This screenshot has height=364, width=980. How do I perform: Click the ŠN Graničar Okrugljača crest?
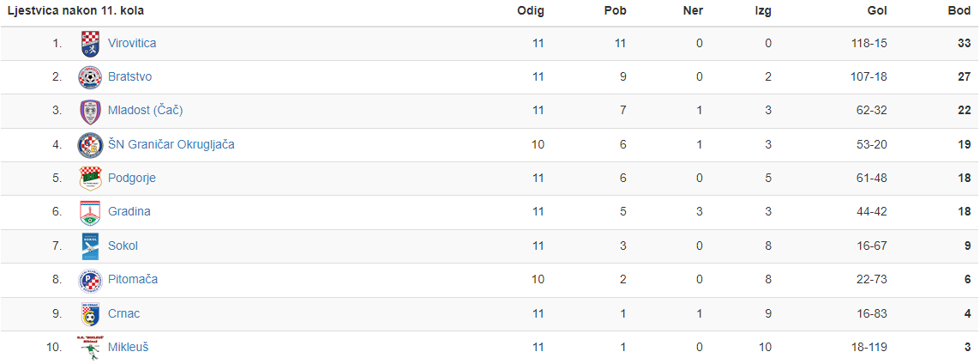90,145
